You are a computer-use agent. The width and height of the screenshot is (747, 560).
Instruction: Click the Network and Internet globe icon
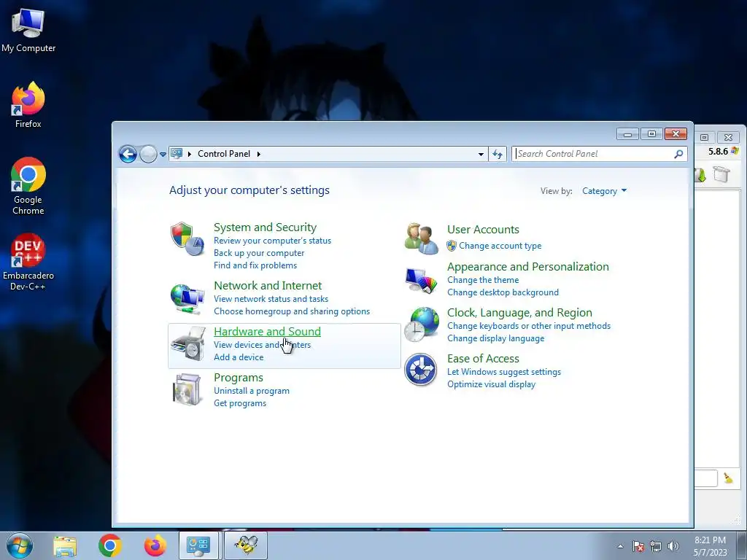coord(187,298)
